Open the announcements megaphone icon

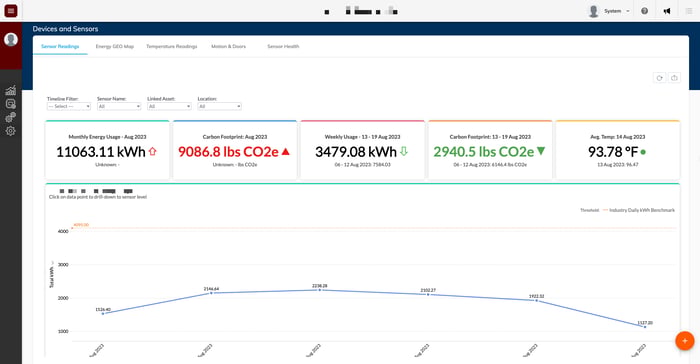[x=667, y=11]
